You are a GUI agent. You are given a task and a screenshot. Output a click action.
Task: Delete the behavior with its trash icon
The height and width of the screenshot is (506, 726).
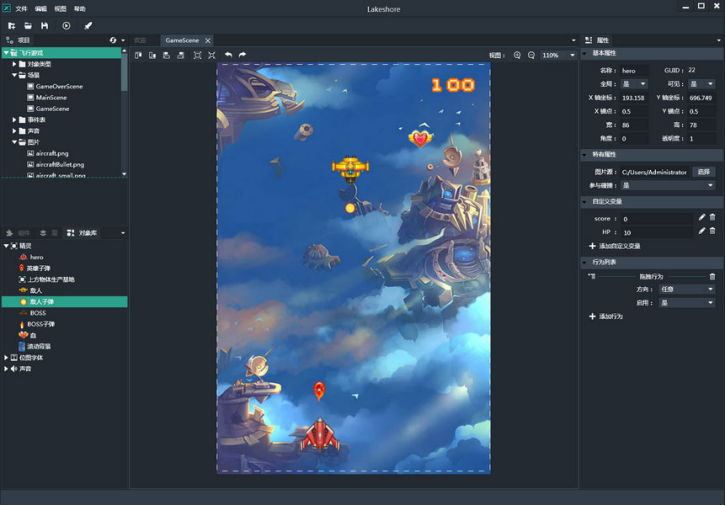tap(713, 276)
